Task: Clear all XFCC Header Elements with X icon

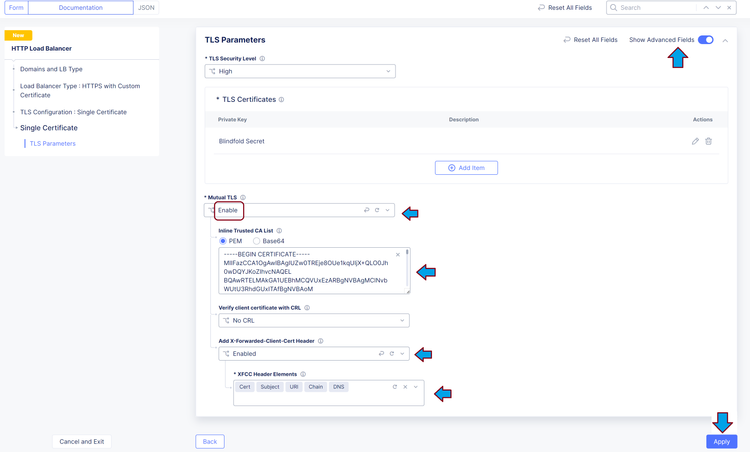Action: click(x=405, y=387)
